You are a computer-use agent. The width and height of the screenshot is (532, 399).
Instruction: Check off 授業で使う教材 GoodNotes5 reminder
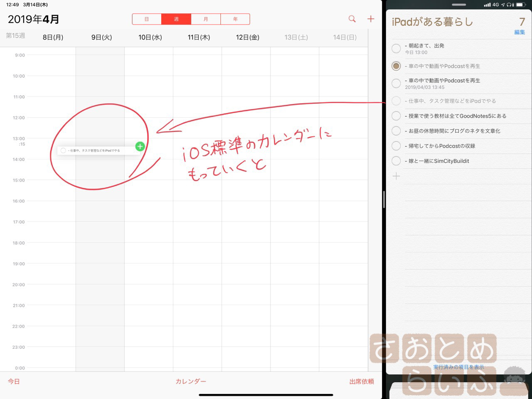pyautogui.click(x=397, y=116)
